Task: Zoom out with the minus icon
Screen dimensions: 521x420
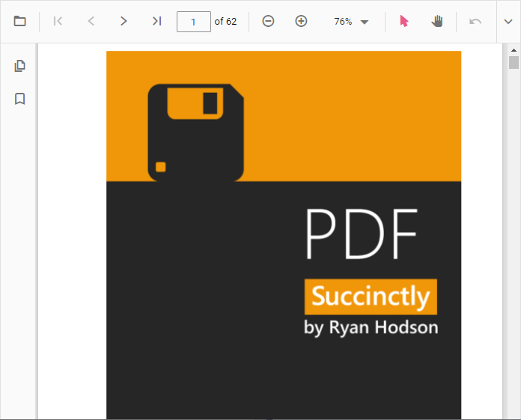Action: (268, 21)
